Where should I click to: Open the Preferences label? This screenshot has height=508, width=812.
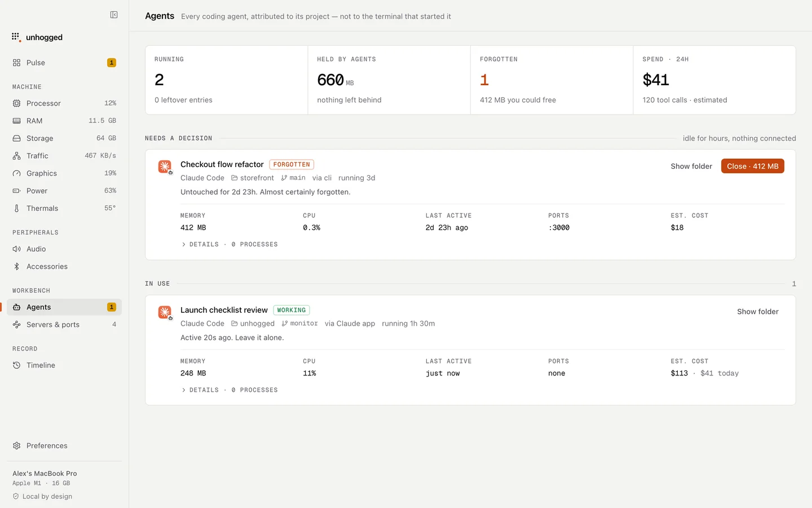[47, 446]
